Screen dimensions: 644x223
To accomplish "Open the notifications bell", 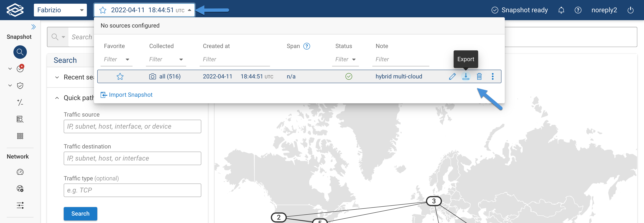I will click(x=561, y=10).
